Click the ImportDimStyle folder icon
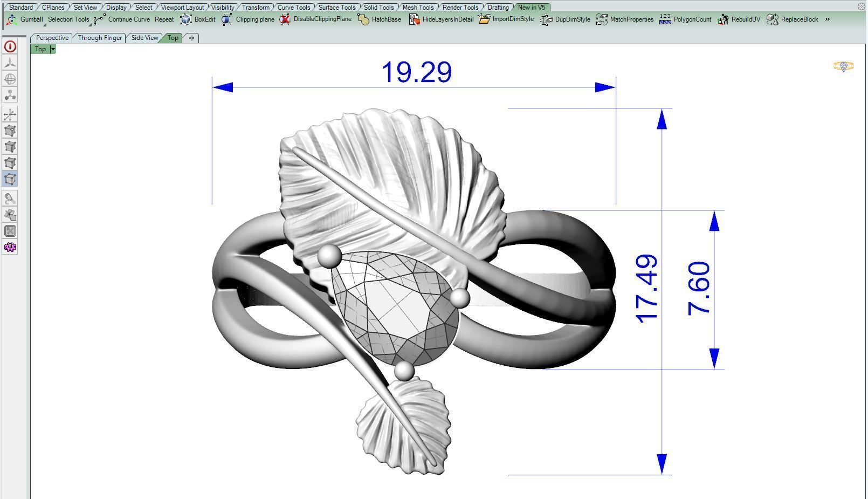Viewport: 868px width, 499px height. [484, 19]
